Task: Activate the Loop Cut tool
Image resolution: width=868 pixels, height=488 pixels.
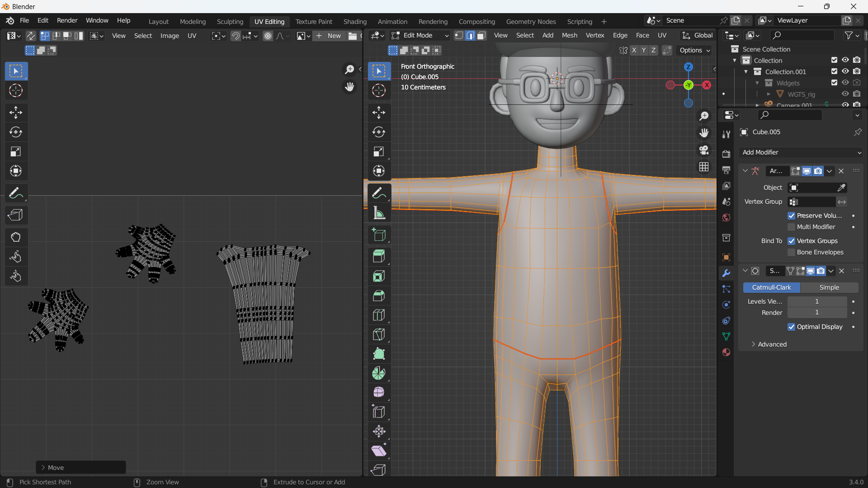Action: (x=379, y=315)
